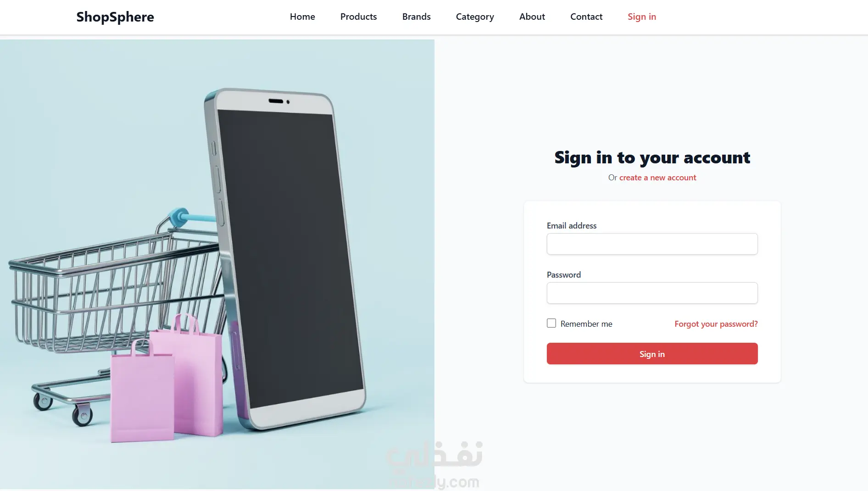Navigate to the About page

tap(532, 17)
